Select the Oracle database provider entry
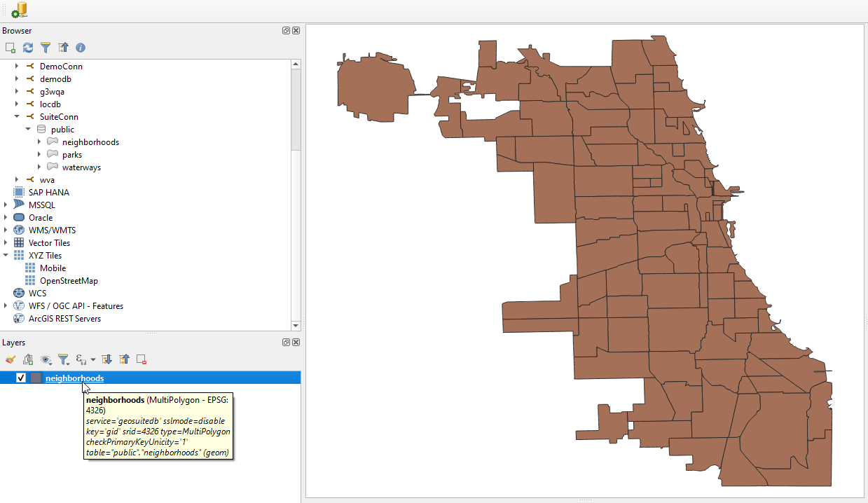This screenshot has height=503, width=868. pos(41,217)
